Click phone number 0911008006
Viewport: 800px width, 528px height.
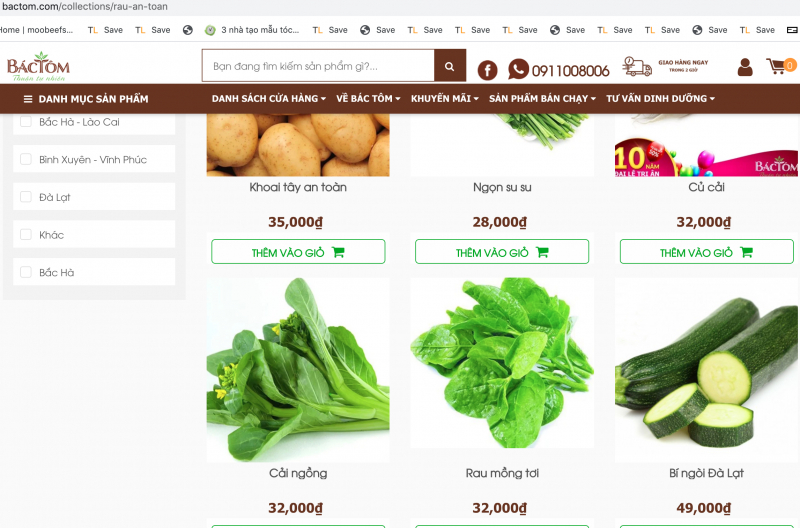(x=570, y=71)
